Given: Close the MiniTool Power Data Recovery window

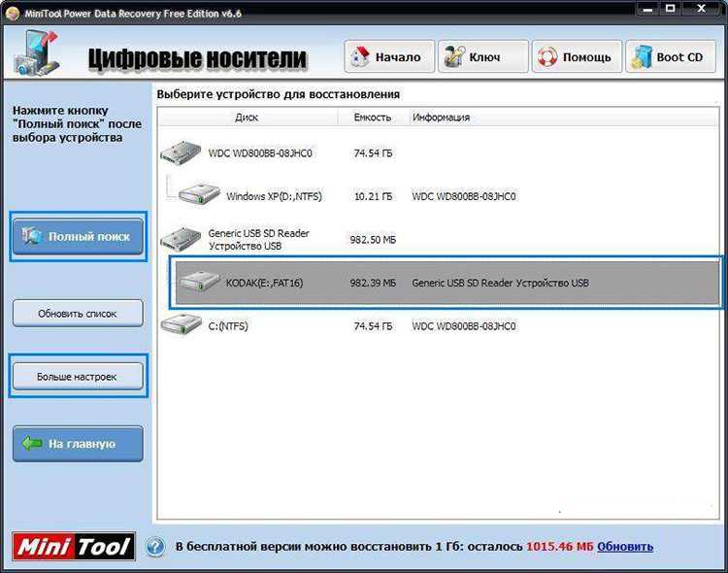Looking at the screenshot, I should (702, 9).
